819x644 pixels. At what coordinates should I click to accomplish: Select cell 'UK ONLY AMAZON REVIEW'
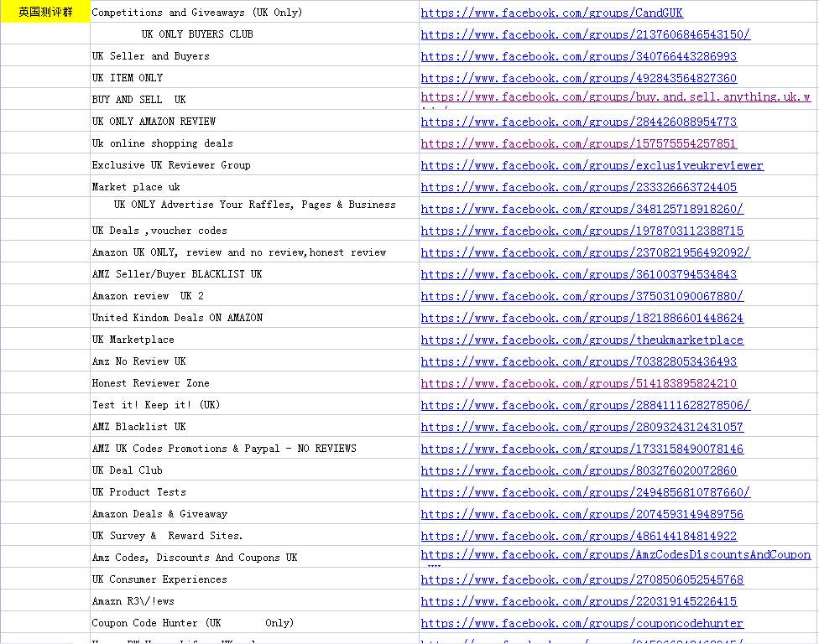pyautogui.click(x=254, y=121)
